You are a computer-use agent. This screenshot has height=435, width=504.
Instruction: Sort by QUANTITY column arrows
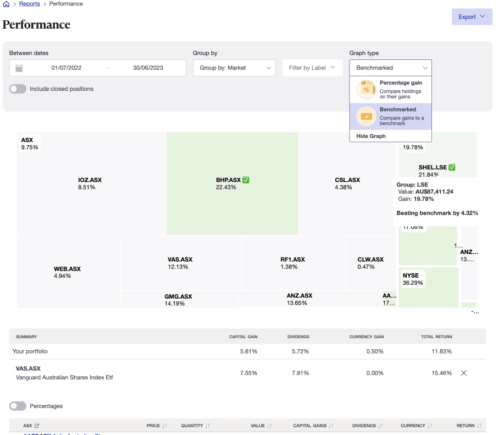(x=208, y=426)
